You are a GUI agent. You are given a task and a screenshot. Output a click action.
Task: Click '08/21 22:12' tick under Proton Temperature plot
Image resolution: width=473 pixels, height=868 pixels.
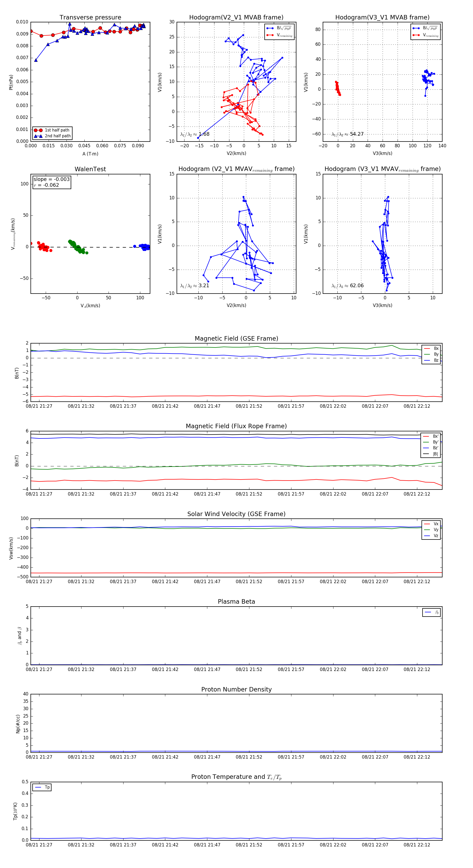coord(417,845)
